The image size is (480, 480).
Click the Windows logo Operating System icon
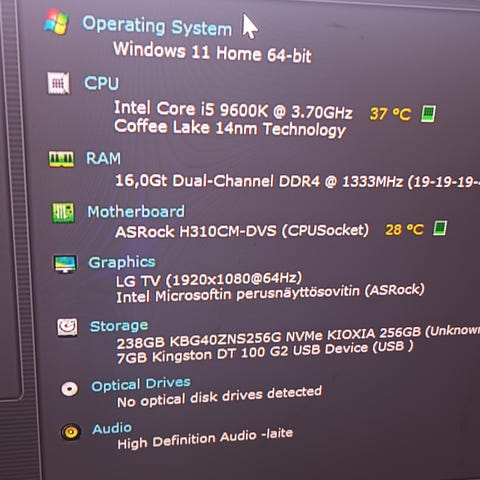[56, 22]
